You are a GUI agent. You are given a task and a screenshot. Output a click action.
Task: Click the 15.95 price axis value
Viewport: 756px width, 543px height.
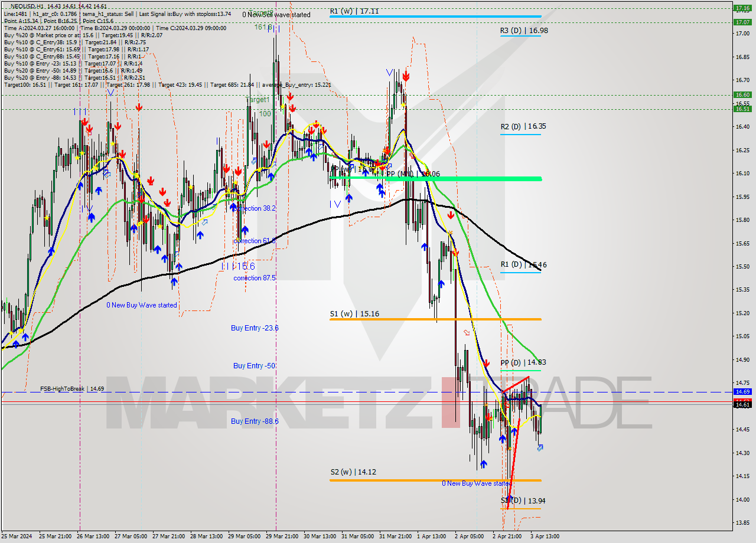click(x=742, y=197)
